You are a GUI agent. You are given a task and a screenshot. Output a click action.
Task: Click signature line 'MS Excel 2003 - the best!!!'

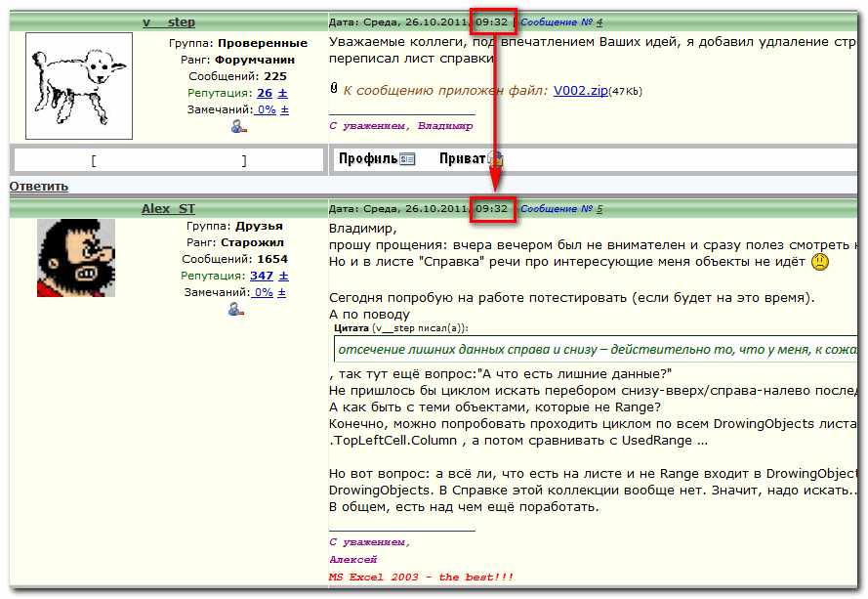point(421,578)
